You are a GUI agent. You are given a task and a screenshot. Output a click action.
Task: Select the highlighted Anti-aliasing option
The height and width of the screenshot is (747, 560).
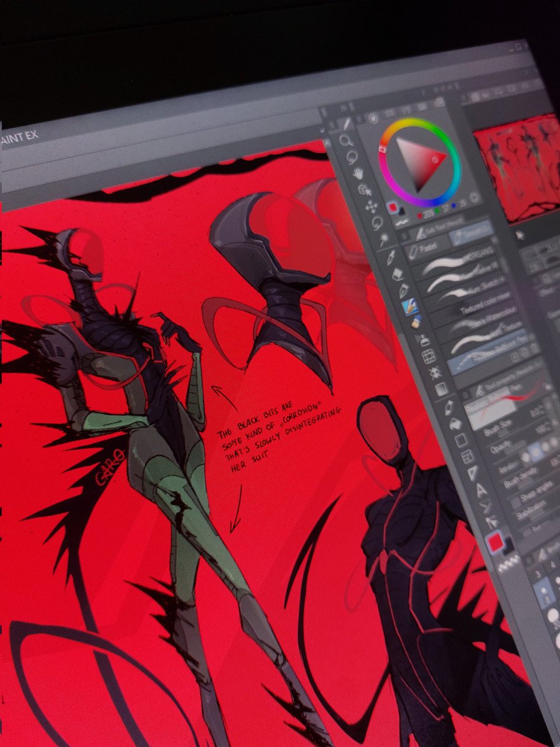coord(535,451)
